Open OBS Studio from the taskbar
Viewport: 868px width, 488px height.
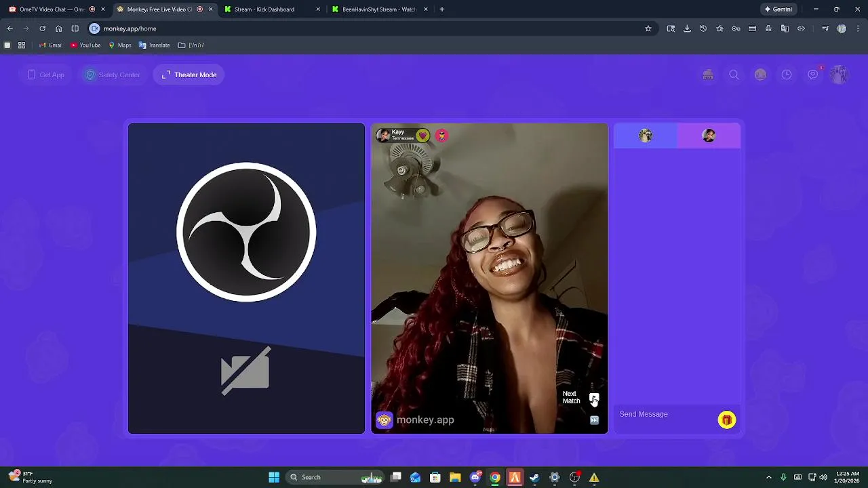(574, 477)
